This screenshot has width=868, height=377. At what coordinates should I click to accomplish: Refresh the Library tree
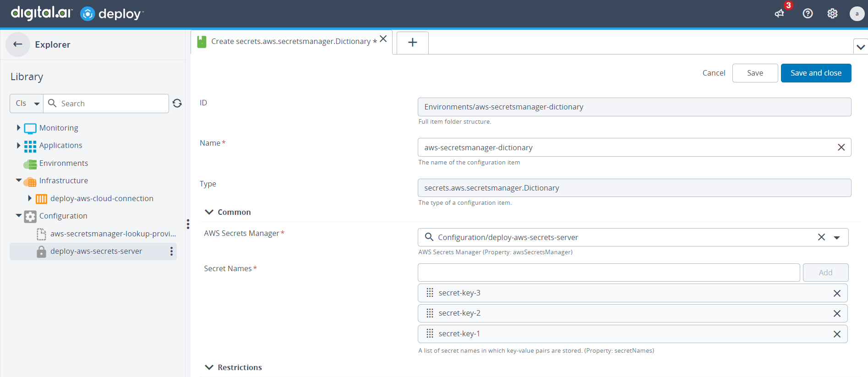(177, 104)
